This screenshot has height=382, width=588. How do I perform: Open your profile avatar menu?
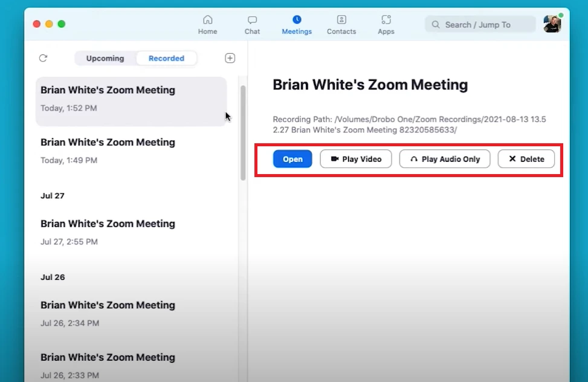pyautogui.click(x=552, y=24)
